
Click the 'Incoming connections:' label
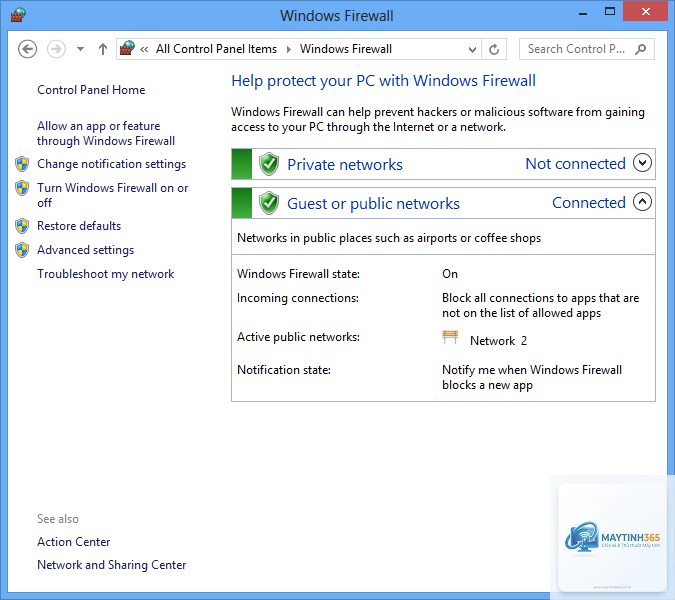tap(298, 298)
